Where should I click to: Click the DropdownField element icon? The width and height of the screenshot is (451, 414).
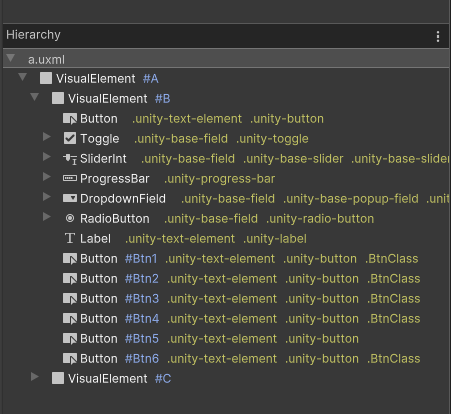coord(70,198)
